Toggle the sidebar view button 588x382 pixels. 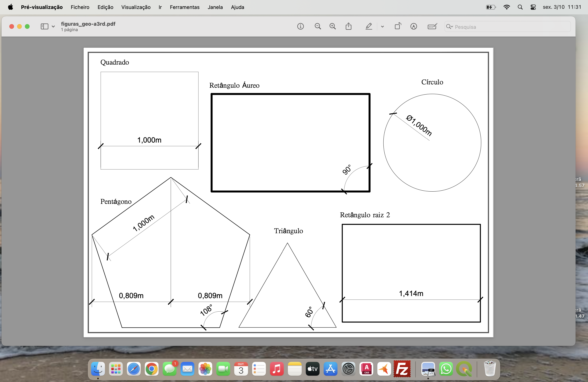pyautogui.click(x=45, y=26)
